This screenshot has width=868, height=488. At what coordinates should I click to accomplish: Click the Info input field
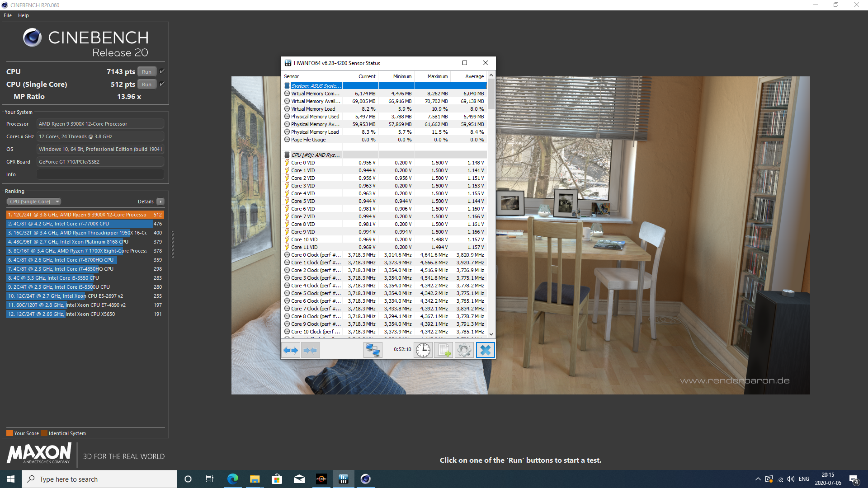tap(100, 174)
